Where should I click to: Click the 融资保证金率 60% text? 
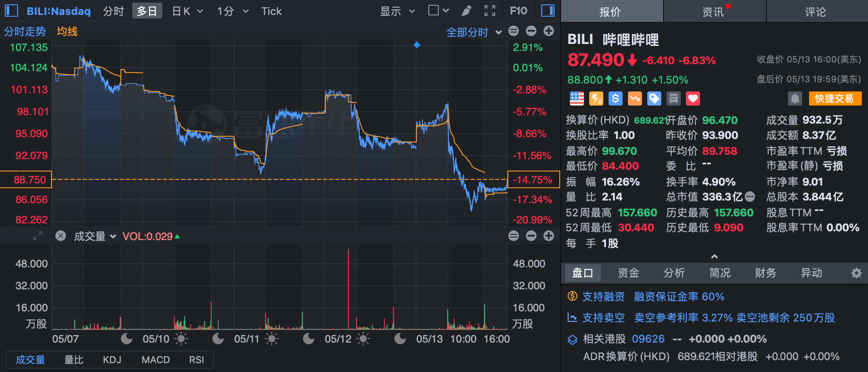[x=679, y=297]
